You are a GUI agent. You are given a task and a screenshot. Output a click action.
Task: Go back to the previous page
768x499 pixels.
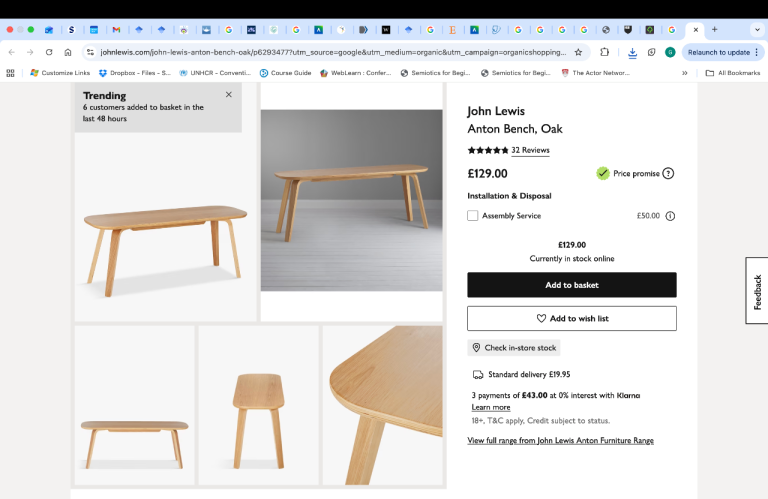coord(12,52)
